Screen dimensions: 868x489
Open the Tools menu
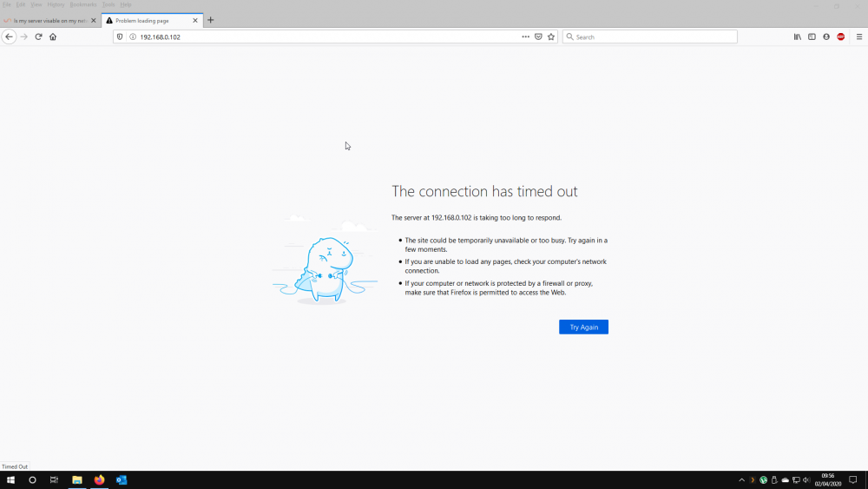(x=108, y=4)
